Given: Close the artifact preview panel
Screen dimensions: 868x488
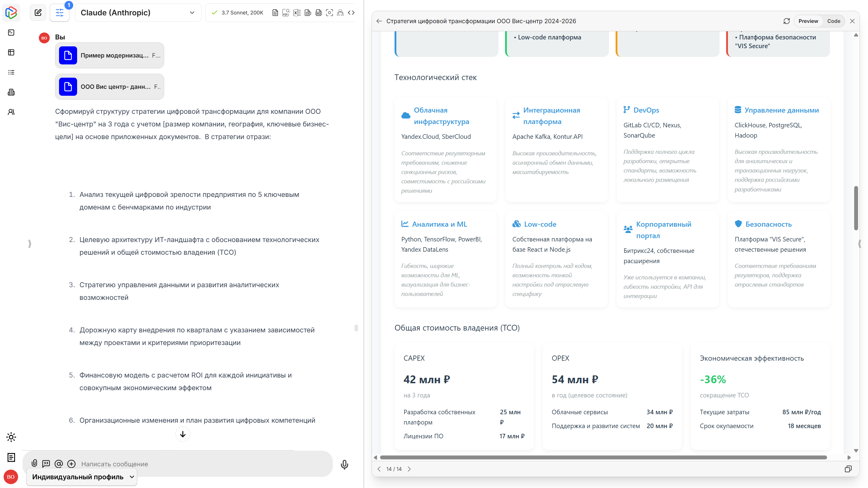Looking at the screenshot, I should (x=852, y=21).
